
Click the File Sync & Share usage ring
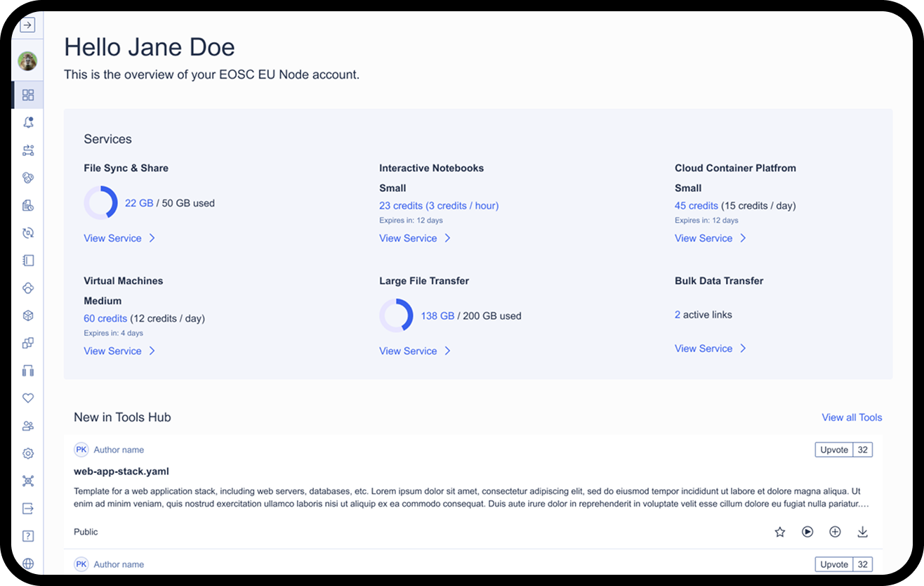tap(100, 203)
